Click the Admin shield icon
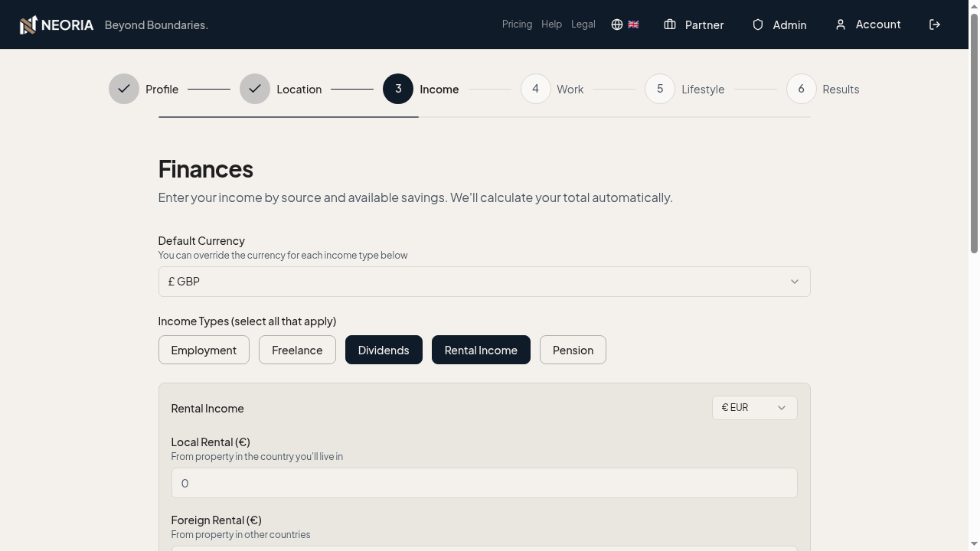This screenshot has width=980, height=551. click(758, 24)
